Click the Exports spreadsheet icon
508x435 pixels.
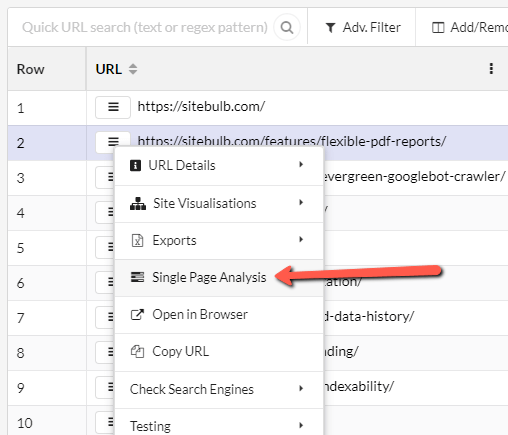[x=137, y=240]
